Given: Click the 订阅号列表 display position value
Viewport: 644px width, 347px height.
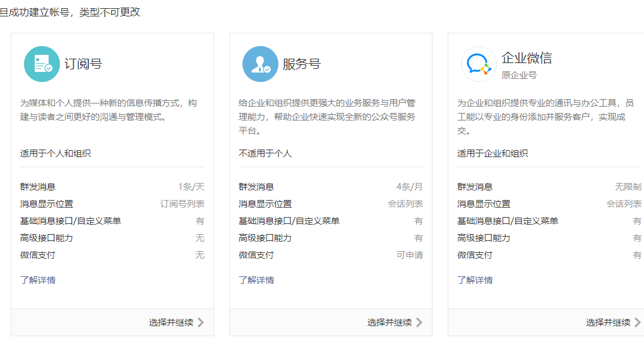Looking at the screenshot, I should tap(182, 204).
